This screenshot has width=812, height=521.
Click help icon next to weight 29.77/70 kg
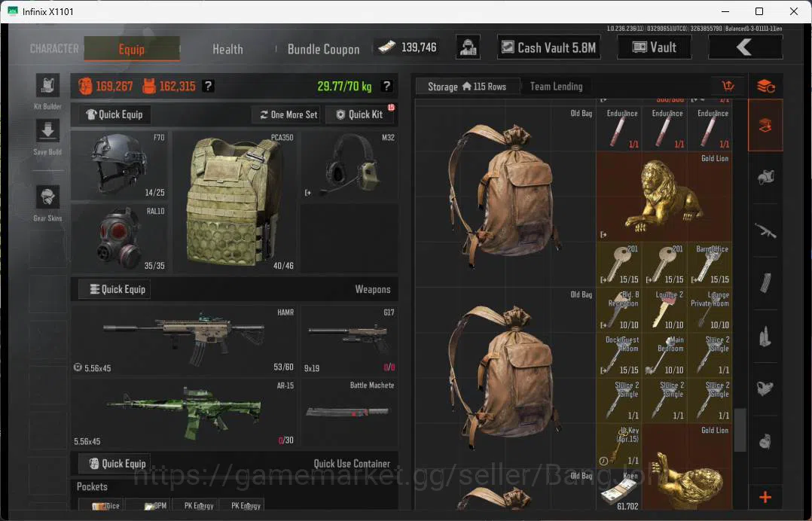click(386, 86)
